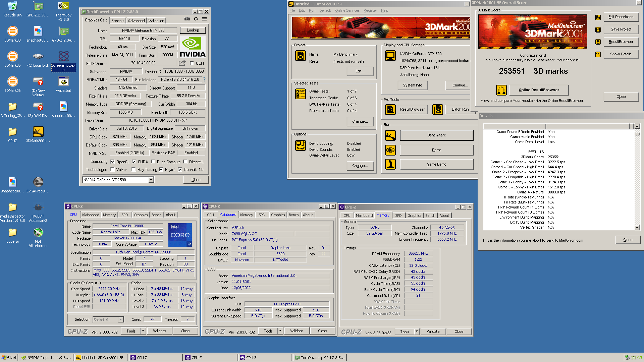Open the GPU-Z hamburger menu icon
The width and height of the screenshot is (644, 362).
coord(204,19)
